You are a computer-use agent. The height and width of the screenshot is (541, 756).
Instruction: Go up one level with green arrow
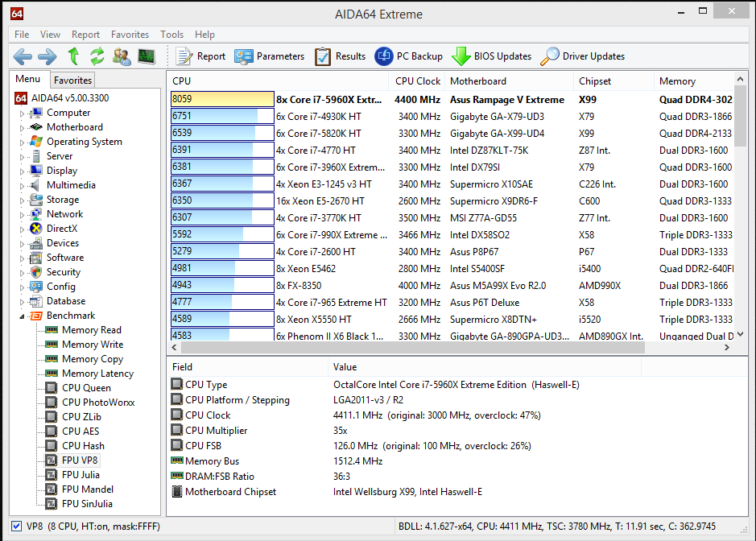[73, 56]
